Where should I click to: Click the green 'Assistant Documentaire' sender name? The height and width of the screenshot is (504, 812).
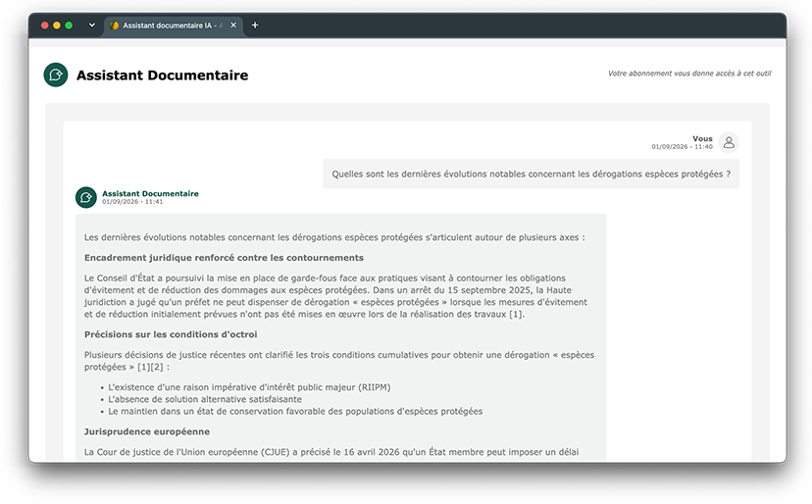tap(150, 193)
